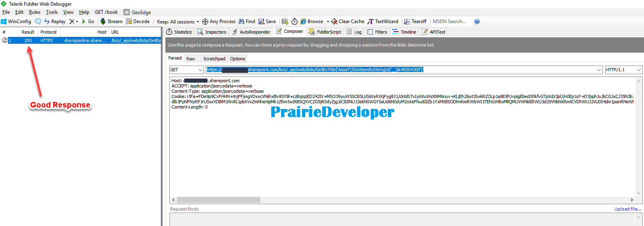The height and width of the screenshot is (226, 644).
Task: Expand the Browse dropdown arrow
Action: pyautogui.click(x=328, y=21)
